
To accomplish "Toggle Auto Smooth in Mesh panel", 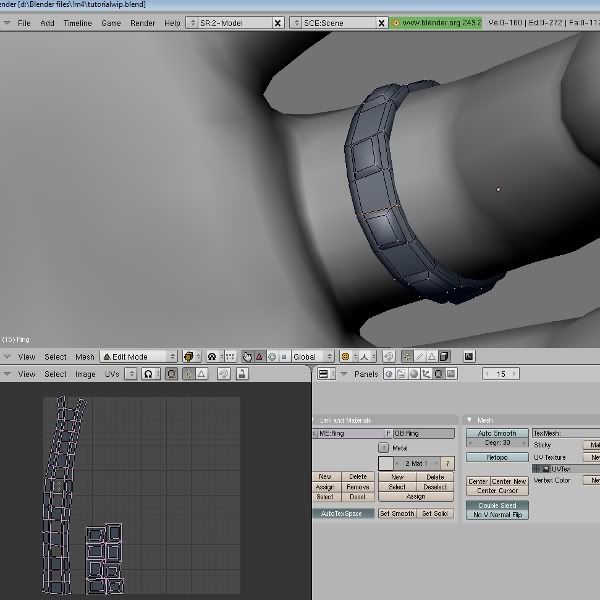I will 497,433.
